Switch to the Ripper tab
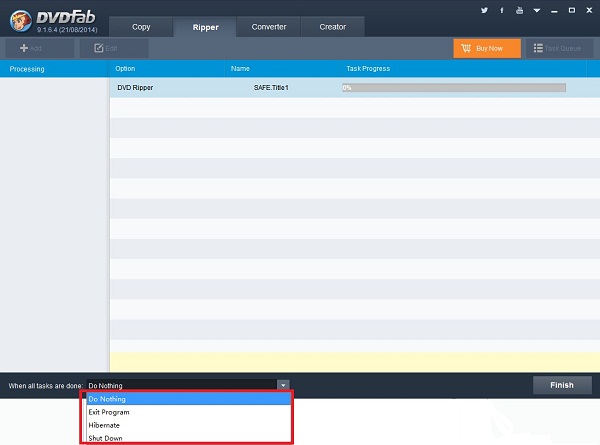 [x=205, y=27]
